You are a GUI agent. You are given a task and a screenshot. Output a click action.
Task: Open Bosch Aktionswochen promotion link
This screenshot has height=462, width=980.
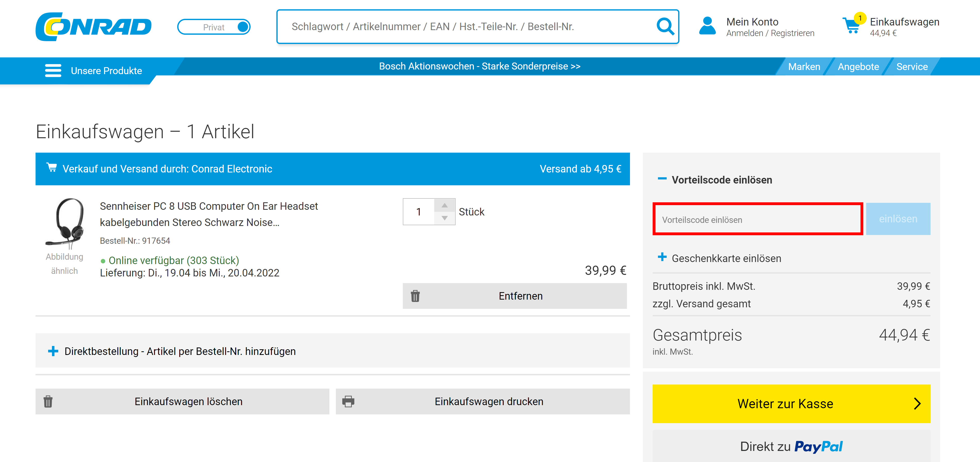point(479,66)
